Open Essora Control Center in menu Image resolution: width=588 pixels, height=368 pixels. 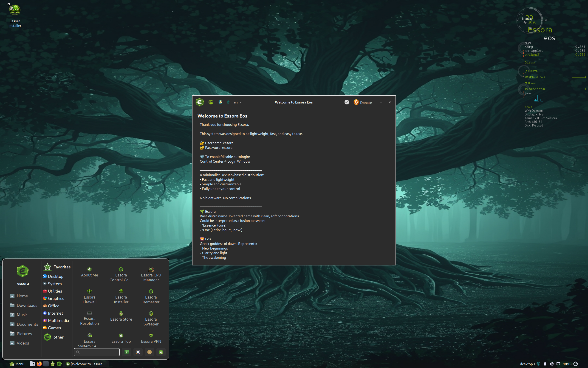(121, 274)
